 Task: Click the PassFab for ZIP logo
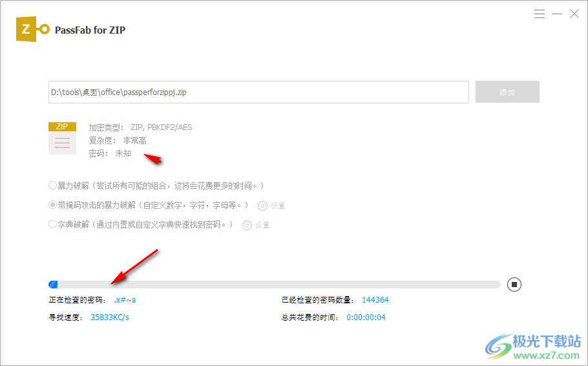[x=32, y=29]
